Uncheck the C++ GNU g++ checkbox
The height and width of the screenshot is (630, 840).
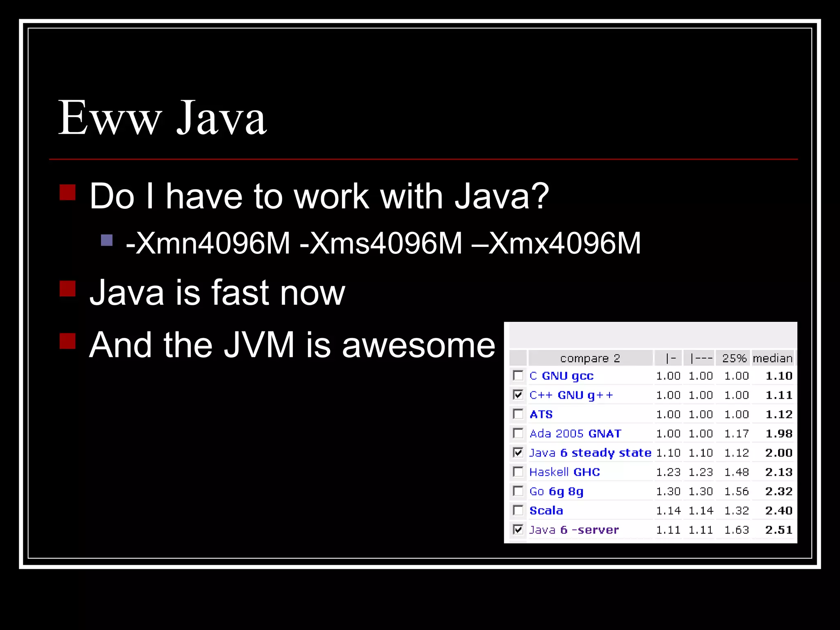518,395
